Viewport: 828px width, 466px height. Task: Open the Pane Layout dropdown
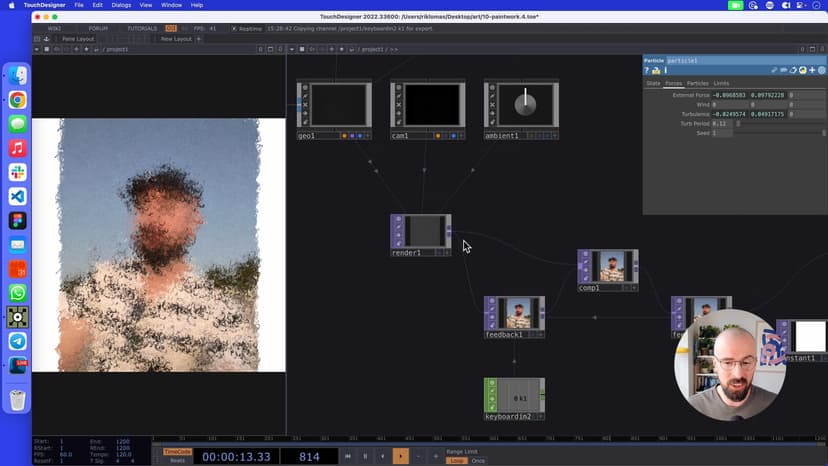(x=77, y=39)
